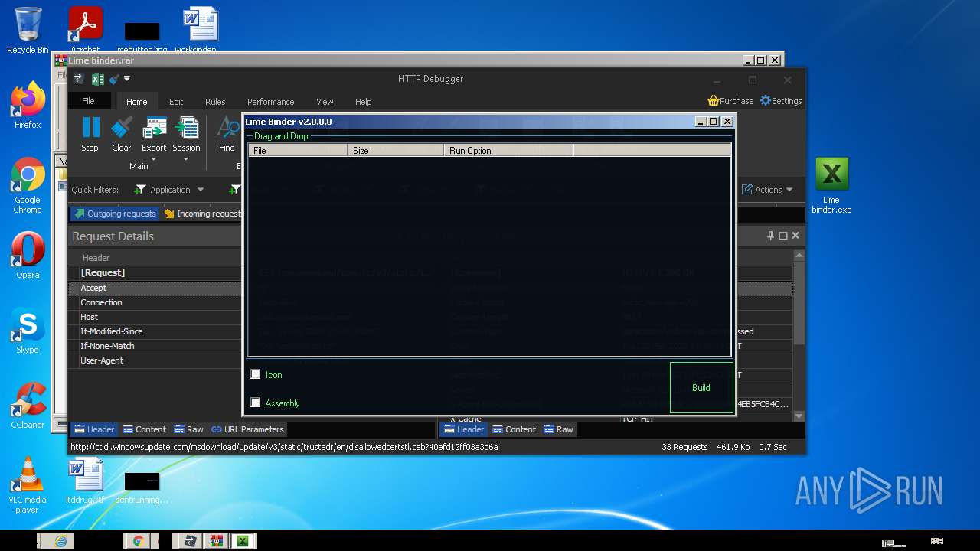
Task: Switch to the Edit ribbon tab
Action: (176, 102)
